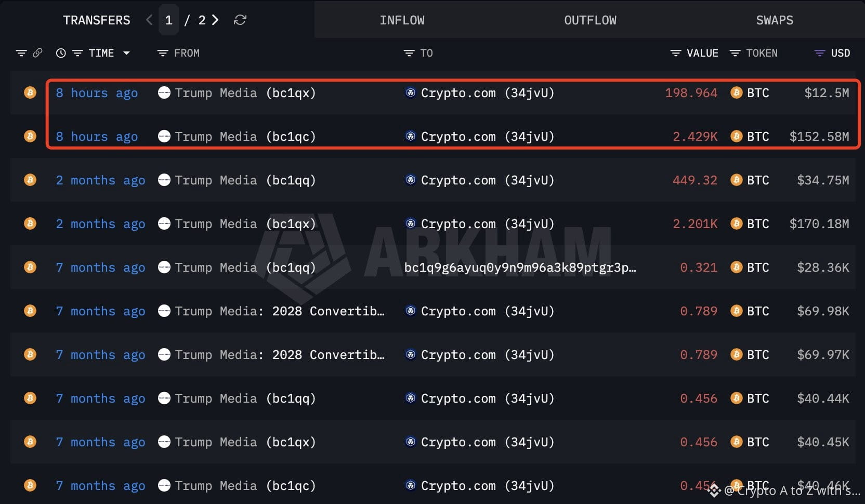Click the USD amount $40.45K

823,442
